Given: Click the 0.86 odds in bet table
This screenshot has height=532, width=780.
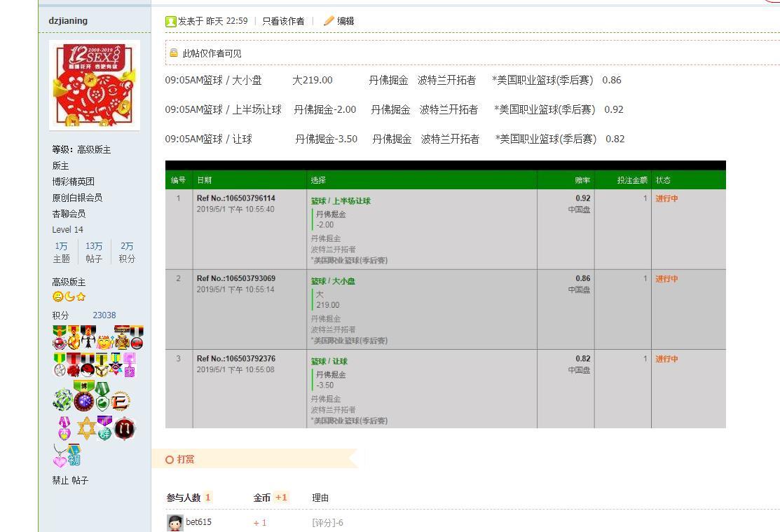Looking at the screenshot, I should pyautogui.click(x=583, y=278).
